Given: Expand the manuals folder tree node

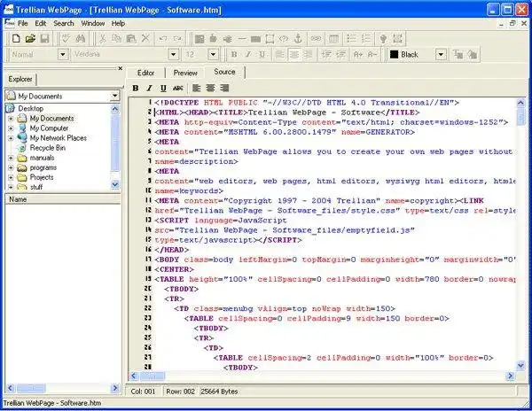Looking at the screenshot, I should pos(11,157).
